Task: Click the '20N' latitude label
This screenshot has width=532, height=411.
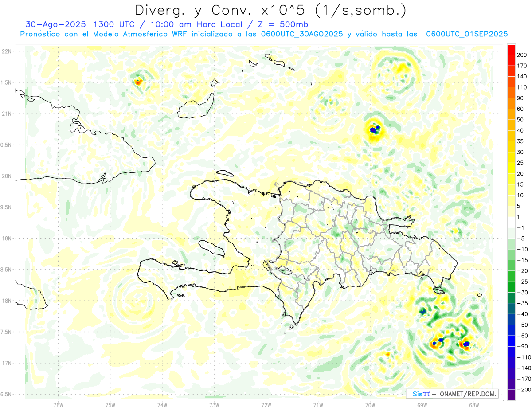Action: point(7,176)
